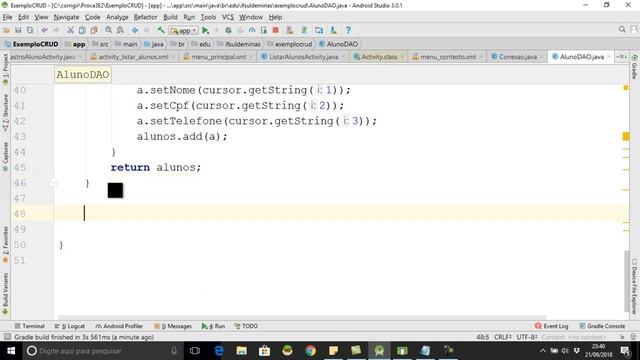Toggle the Favorites tool window
The image size is (640, 360).
click(x=5, y=244)
